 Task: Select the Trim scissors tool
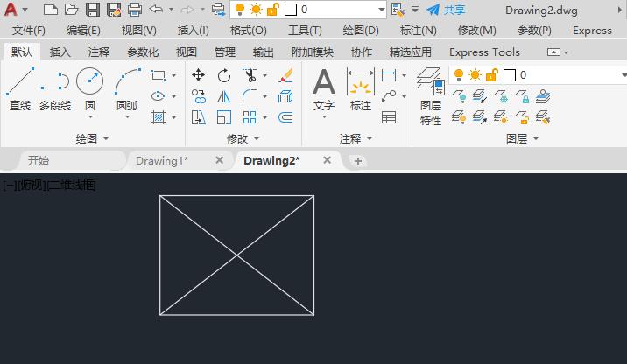(x=250, y=75)
